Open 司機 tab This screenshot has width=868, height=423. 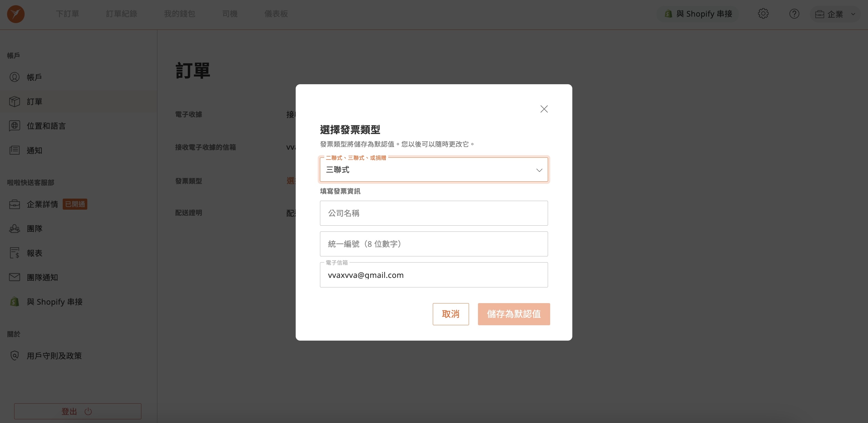coord(230,14)
